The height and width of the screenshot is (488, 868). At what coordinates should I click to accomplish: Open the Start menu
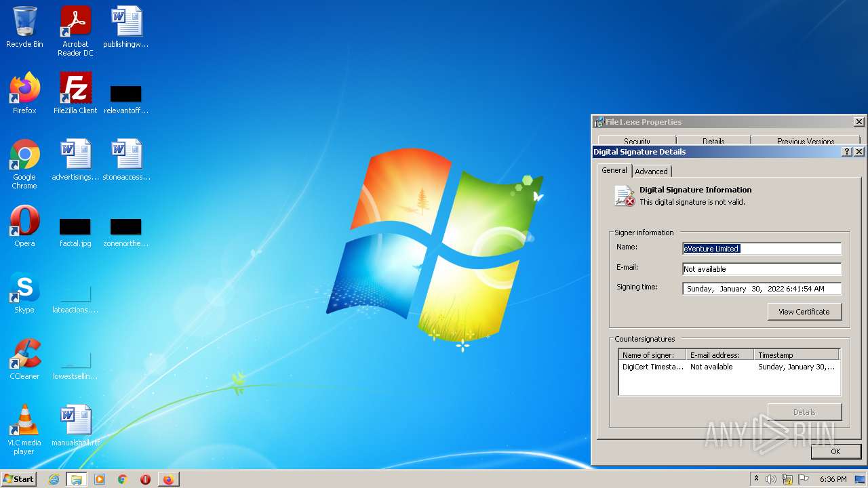(19, 479)
